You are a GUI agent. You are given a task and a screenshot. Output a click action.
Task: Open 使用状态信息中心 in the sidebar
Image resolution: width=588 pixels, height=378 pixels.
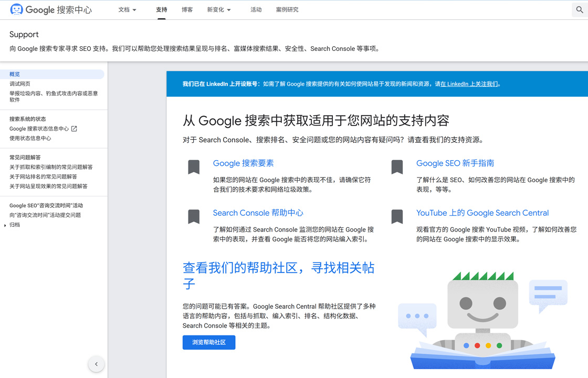[30, 138]
